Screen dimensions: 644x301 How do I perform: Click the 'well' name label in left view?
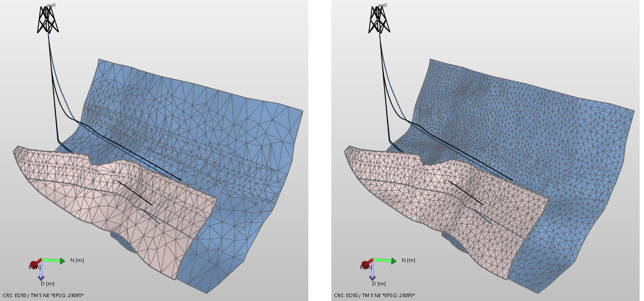(x=51, y=5)
